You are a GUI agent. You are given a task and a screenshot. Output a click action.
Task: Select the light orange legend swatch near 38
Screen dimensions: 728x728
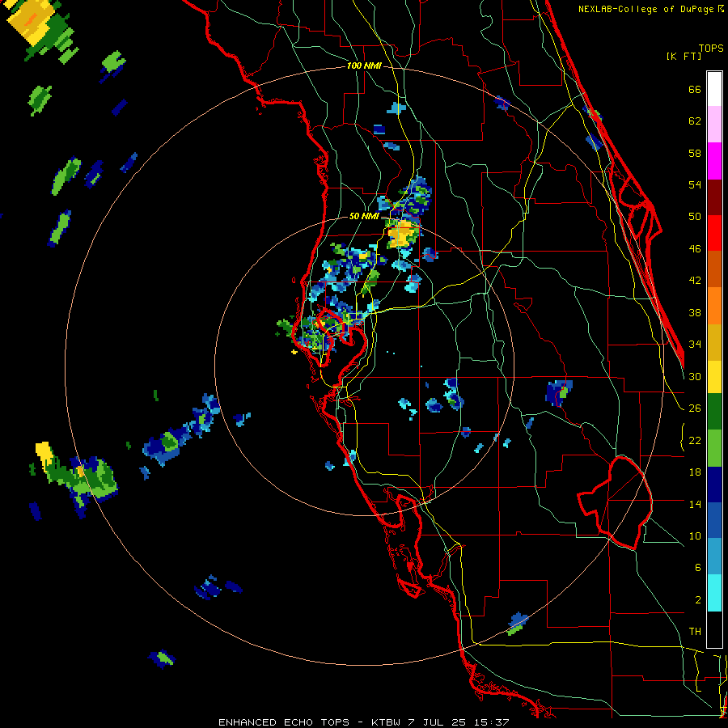(714, 306)
